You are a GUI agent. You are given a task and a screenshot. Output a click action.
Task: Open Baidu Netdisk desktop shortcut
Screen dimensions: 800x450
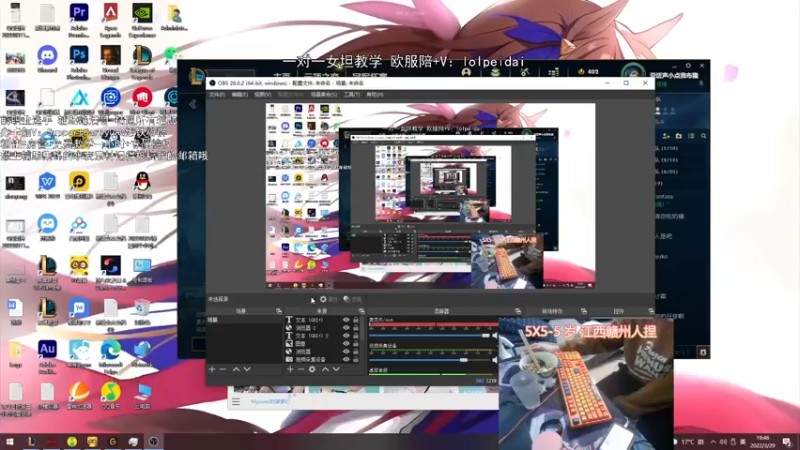pos(79,228)
